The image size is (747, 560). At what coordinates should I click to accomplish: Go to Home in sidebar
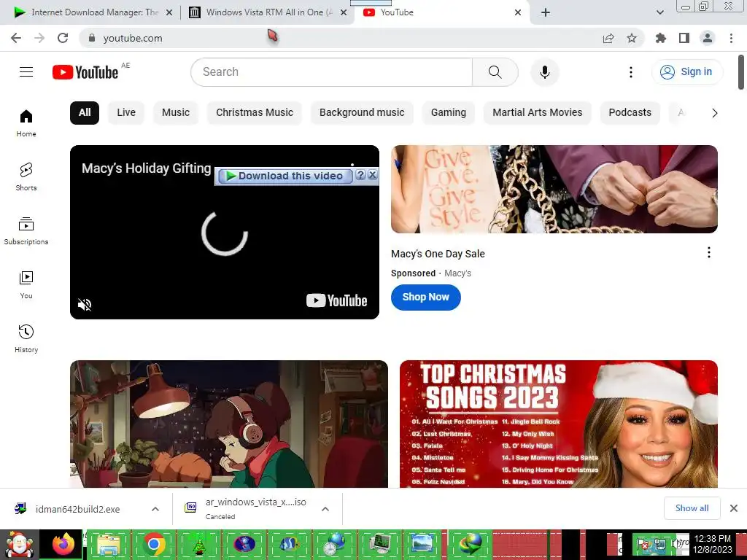coord(26,123)
